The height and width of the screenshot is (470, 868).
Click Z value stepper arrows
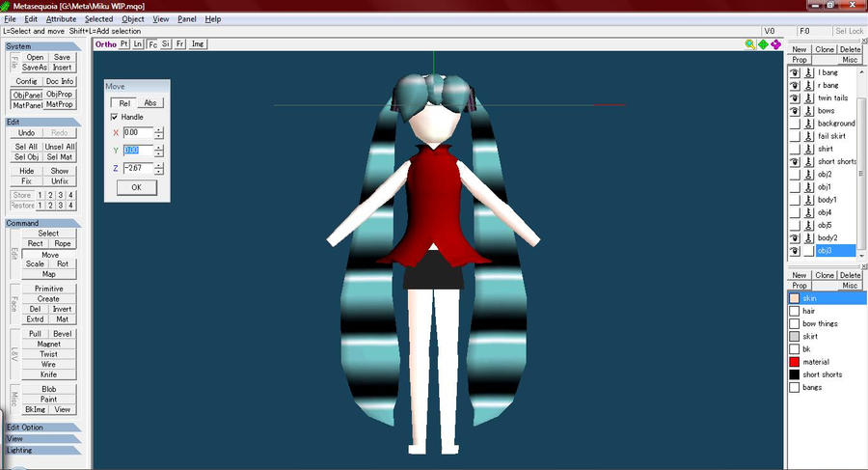tap(159, 168)
